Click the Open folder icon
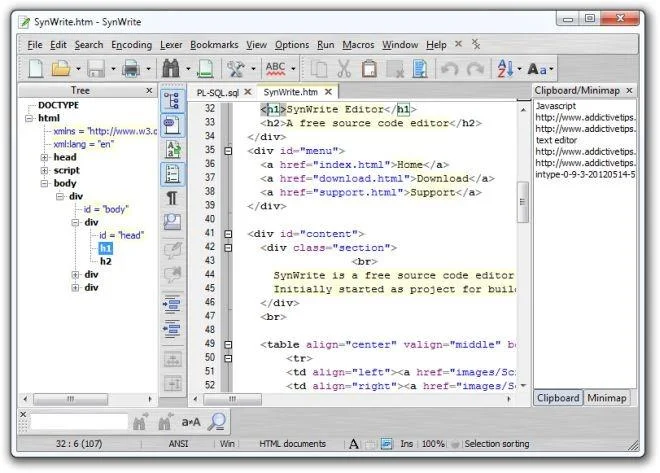The width and height of the screenshot is (660, 473). pos(61,68)
